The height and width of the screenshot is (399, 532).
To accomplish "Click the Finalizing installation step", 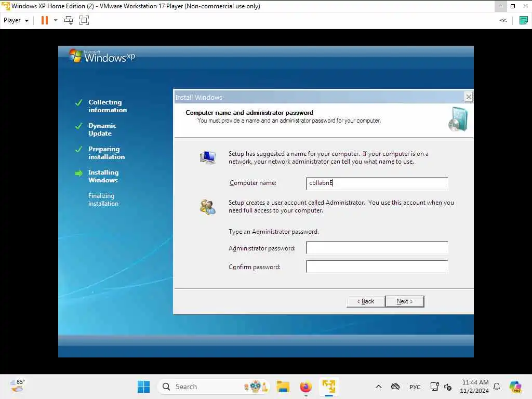I will [x=103, y=199].
